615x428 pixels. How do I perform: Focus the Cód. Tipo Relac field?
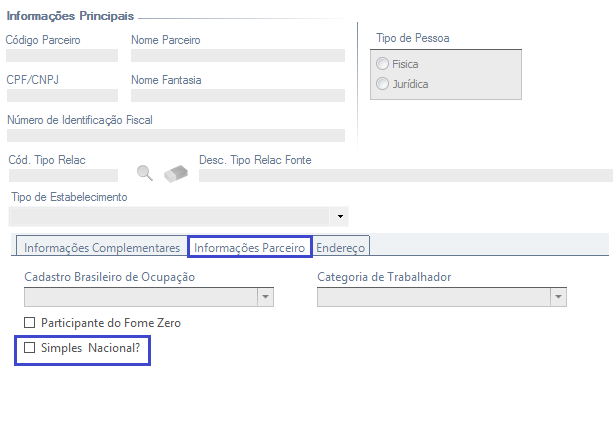(61, 175)
